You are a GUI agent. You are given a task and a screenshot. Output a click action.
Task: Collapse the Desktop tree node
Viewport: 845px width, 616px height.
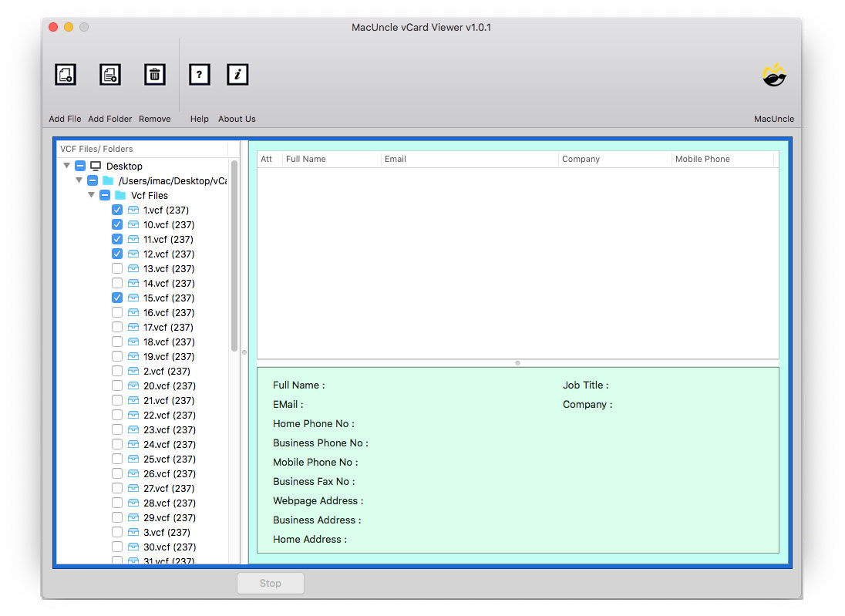point(67,166)
